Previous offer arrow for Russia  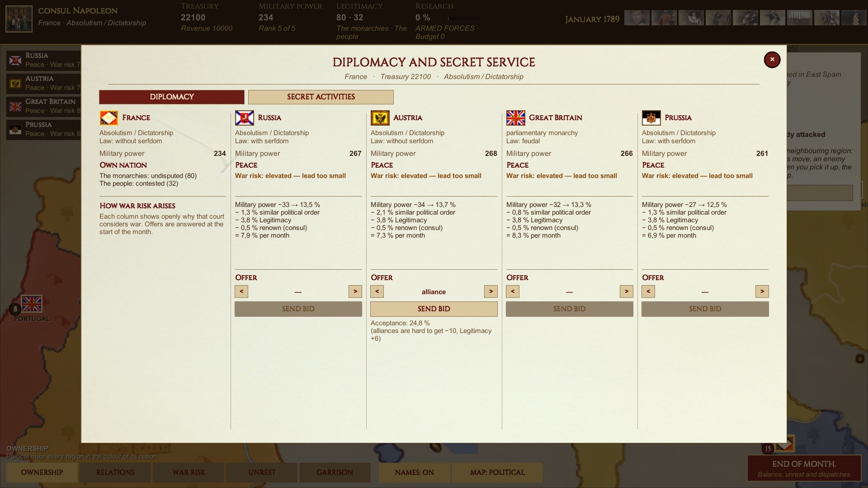[x=241, y=291]
